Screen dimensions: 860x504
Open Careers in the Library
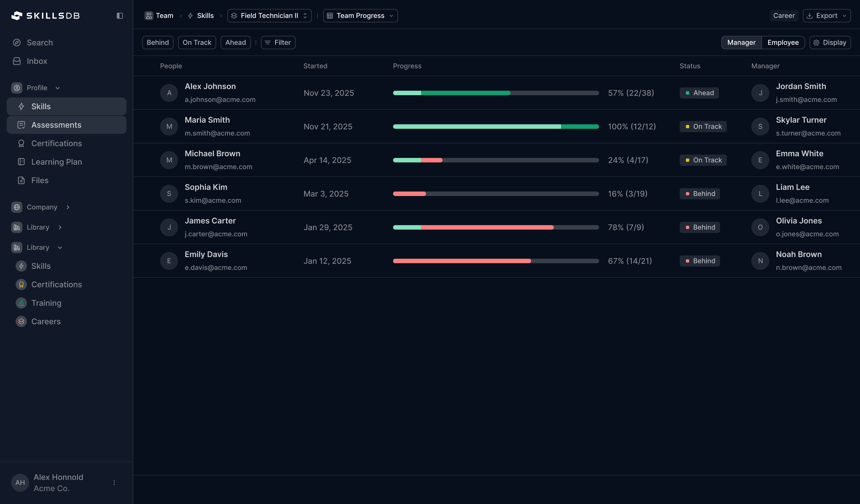pos(46,321)
